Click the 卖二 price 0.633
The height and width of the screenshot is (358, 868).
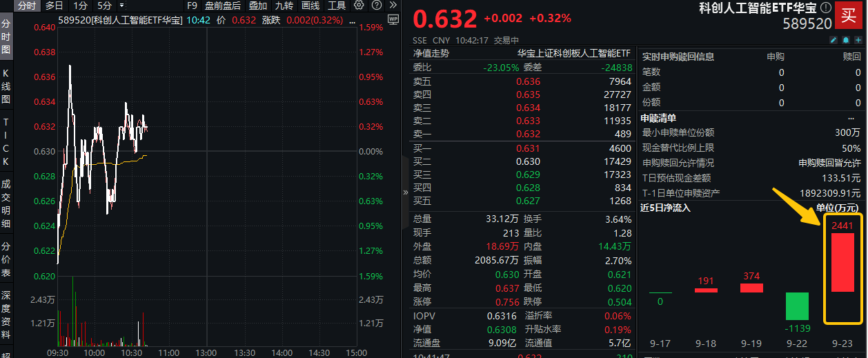pos(529,121)
